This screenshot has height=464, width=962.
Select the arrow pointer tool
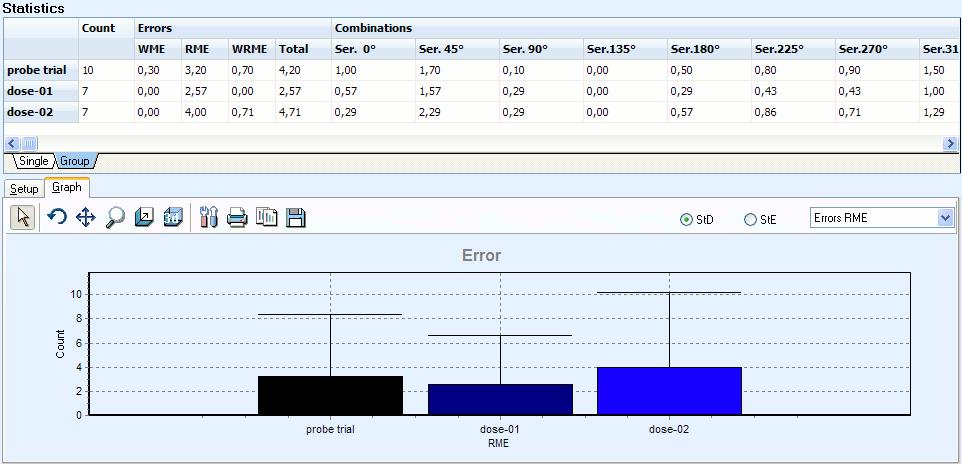[23, 218]
